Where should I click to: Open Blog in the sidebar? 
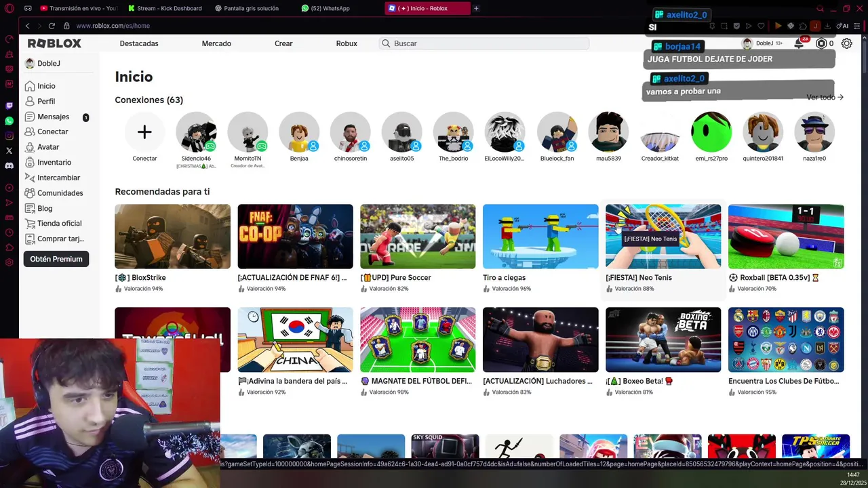[39, 208]
